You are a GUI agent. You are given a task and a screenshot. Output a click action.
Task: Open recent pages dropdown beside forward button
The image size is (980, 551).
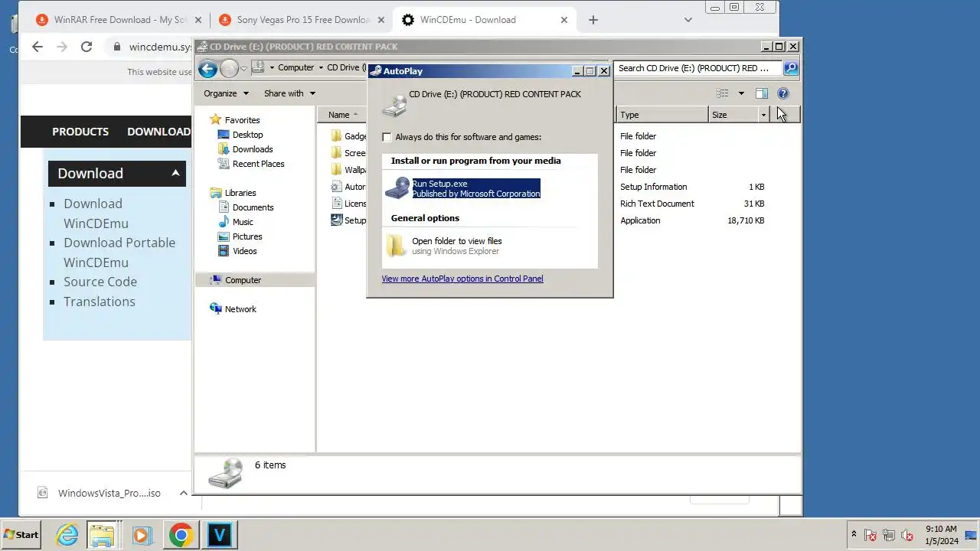(x=243, y=69)
